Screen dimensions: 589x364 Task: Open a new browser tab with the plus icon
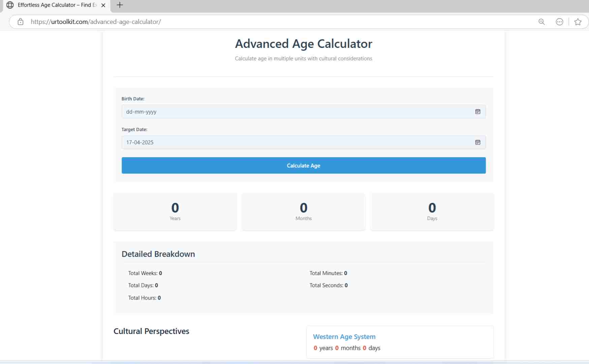(120, 5)
